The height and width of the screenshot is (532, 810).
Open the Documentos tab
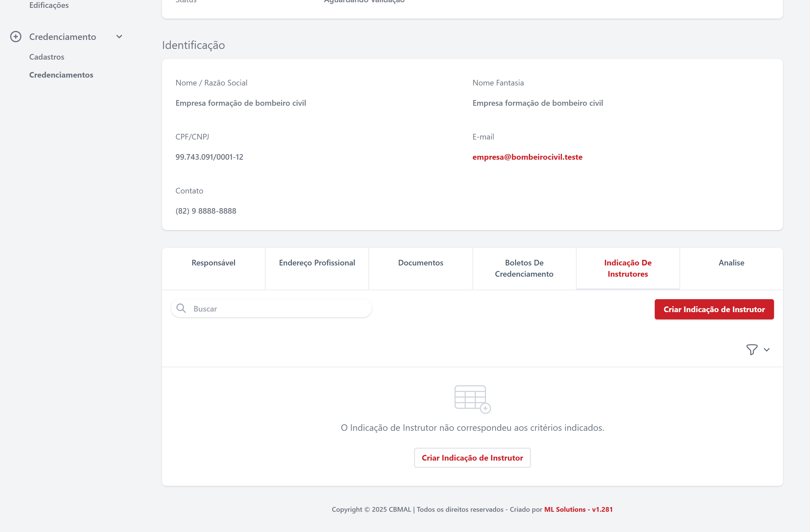tap(420, 263)
